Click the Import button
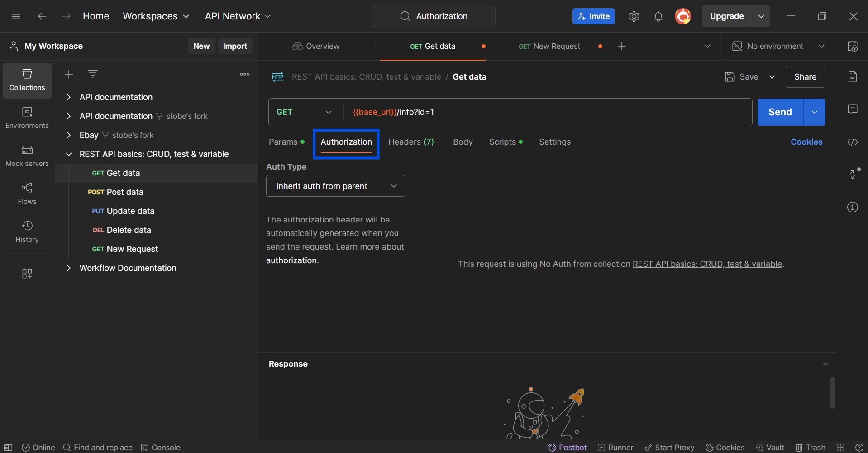Viewport: 868px width, 453px height. [x=235, y=46]
